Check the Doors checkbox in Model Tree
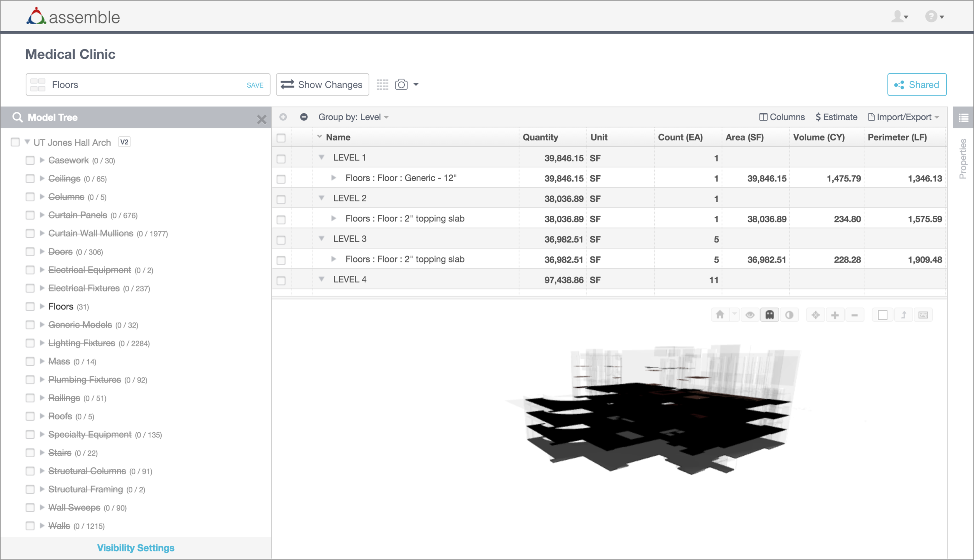Screen dimensions: 974x560 coord(30,252)
